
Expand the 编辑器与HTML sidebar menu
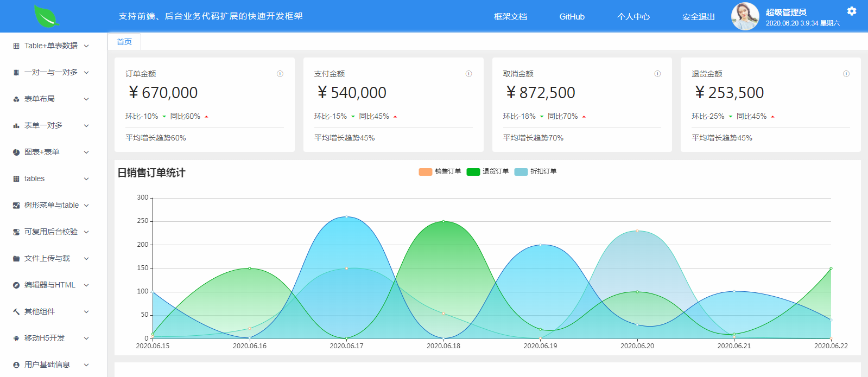[x=51, y=285]
